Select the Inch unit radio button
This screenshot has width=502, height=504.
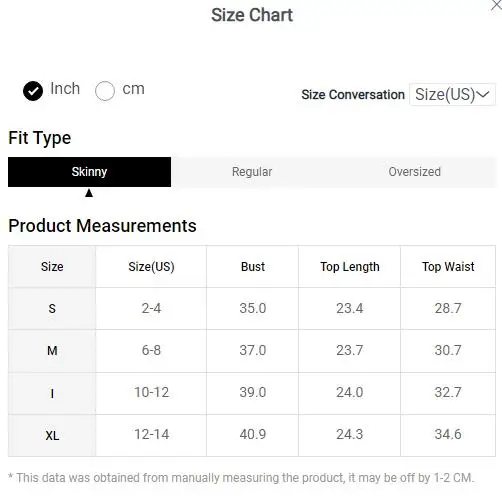click(33, 91)
